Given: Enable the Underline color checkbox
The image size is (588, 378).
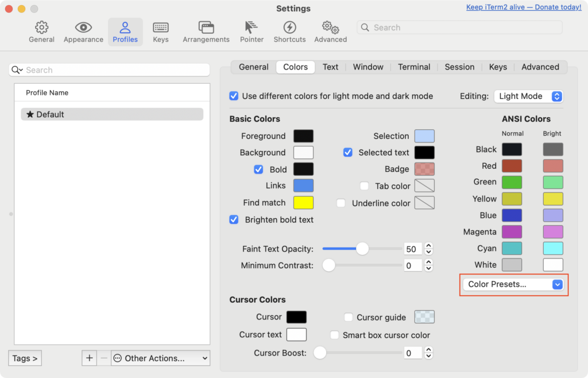Looking at the screenshot, I should tap(341, 203).
